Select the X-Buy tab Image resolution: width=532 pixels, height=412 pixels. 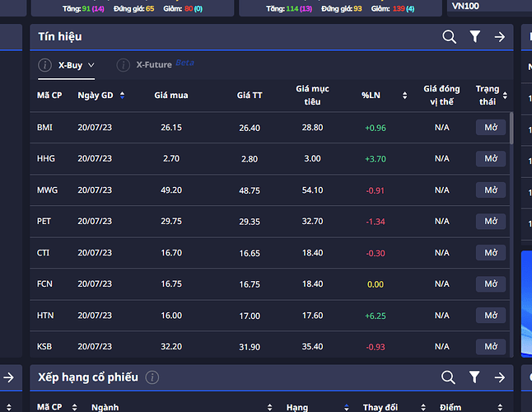coord(70,65)
